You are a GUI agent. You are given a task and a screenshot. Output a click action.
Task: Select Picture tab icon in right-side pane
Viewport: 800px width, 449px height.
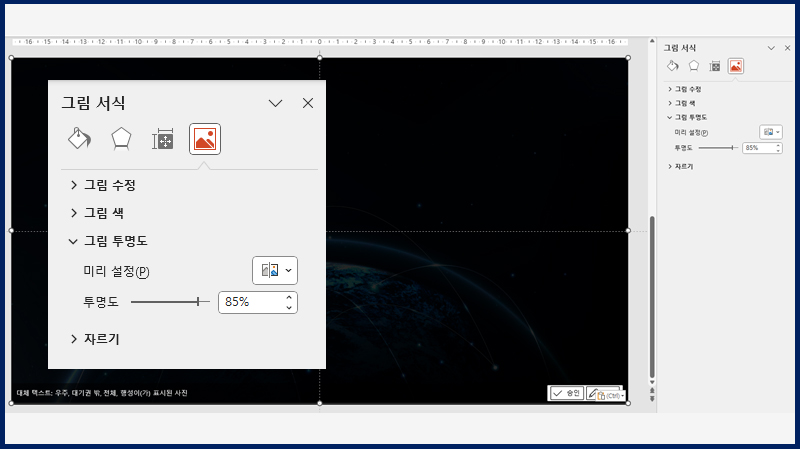(x=736, y=66)
